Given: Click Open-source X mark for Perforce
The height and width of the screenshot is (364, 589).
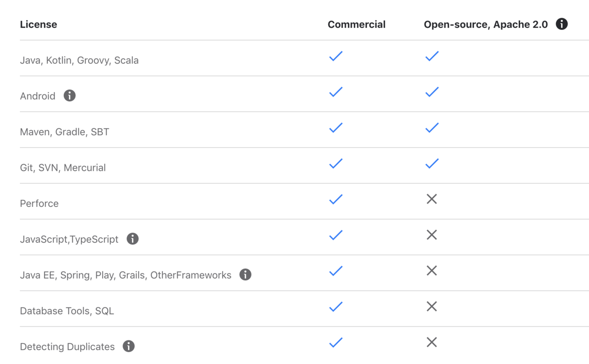Looking at the screenshot, I should point(431,199).
